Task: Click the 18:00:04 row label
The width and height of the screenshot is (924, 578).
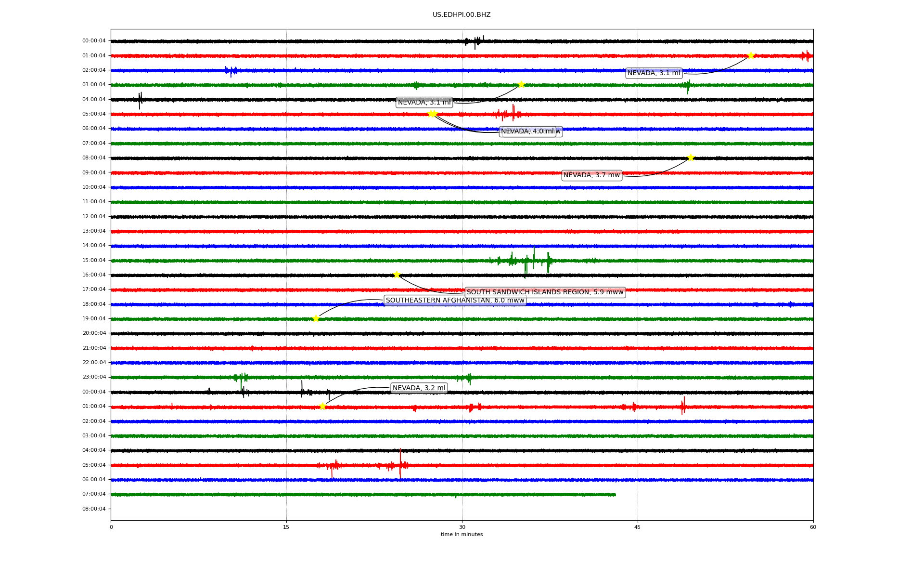Action: tap(94, 304)
